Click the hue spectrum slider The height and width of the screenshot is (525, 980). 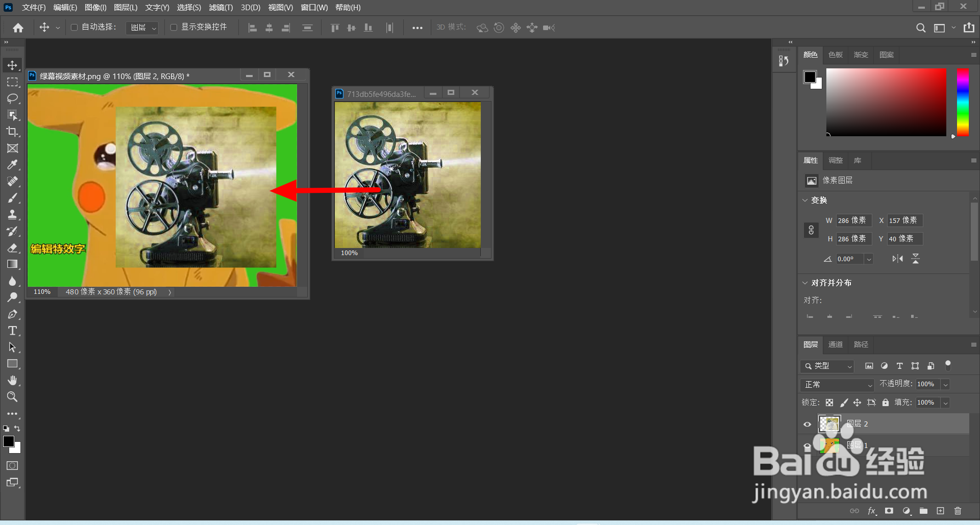pos(963,102)
